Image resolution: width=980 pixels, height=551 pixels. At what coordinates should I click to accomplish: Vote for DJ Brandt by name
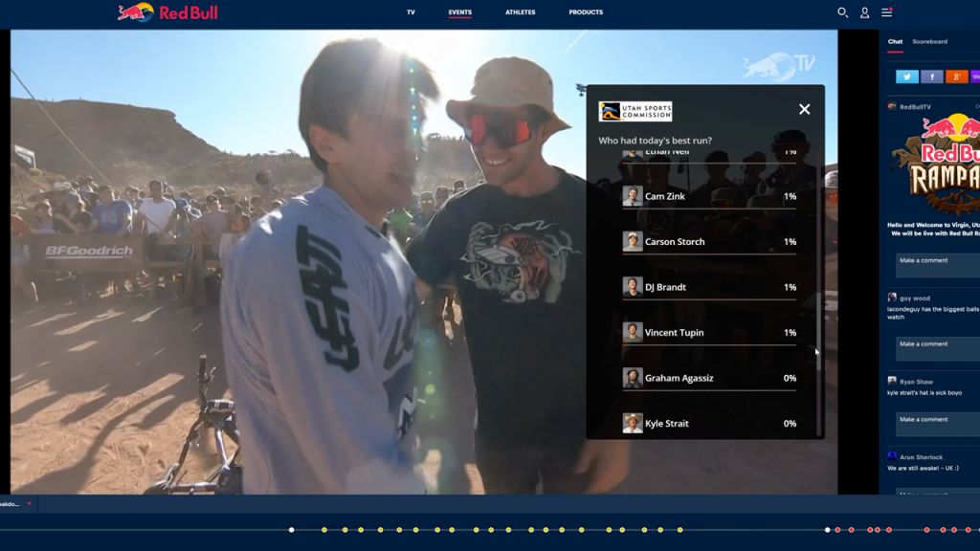click(x=666, y=287)
